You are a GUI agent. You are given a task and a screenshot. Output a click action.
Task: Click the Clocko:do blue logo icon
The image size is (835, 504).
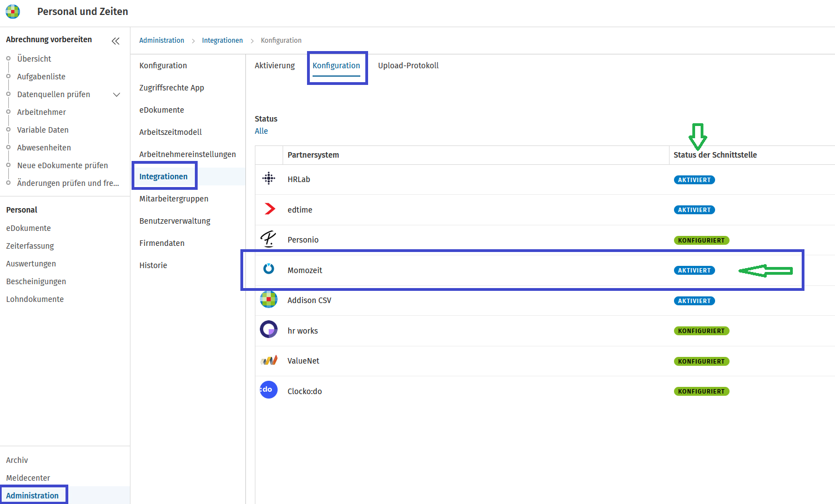[269, 390]
